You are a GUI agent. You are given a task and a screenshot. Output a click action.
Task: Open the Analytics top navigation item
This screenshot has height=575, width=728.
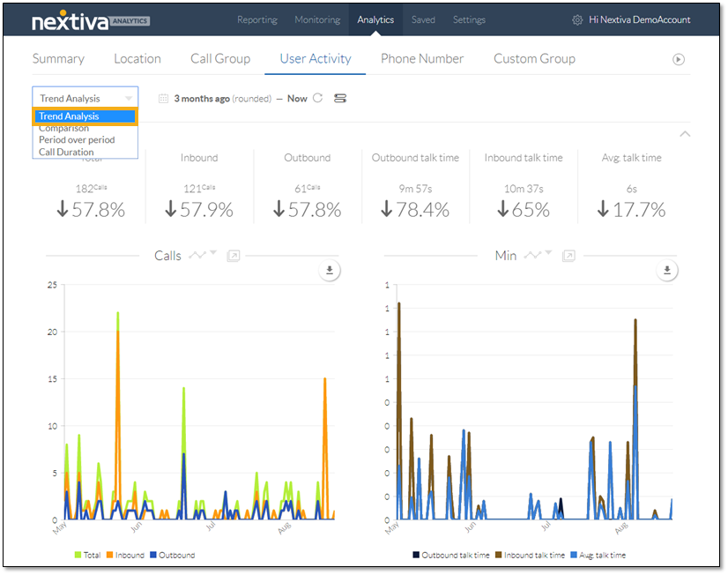point(375,20)
